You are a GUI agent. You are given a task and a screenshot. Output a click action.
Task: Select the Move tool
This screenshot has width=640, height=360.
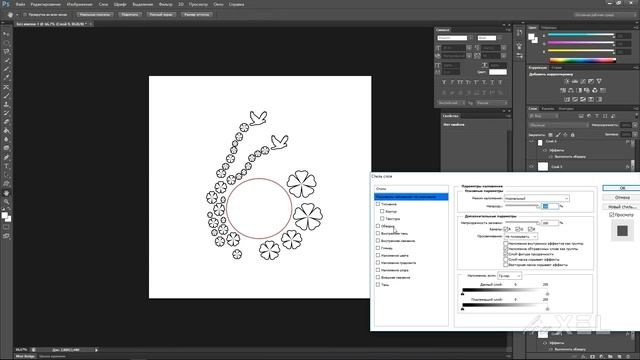6,34
